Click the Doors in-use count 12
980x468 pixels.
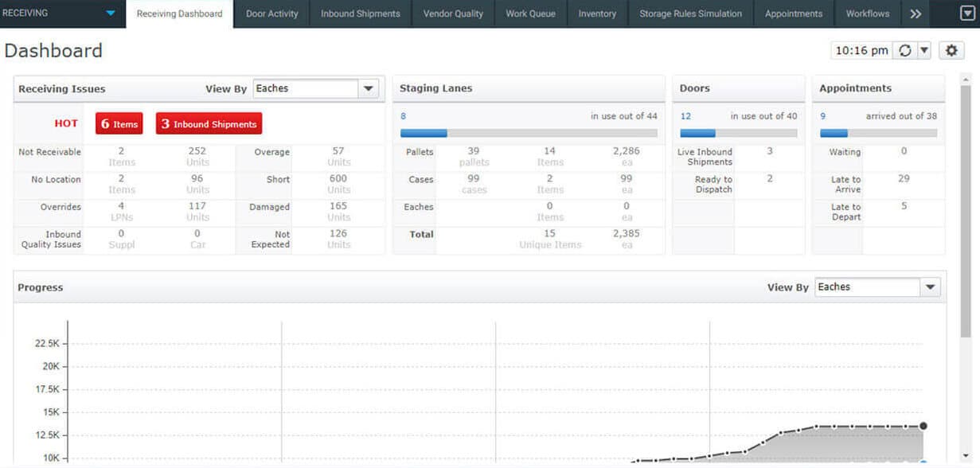point(685,116)
